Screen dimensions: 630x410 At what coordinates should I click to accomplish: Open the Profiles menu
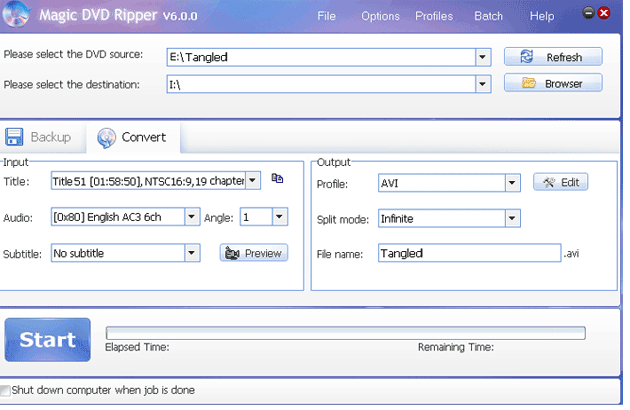(x=434, y=16)
